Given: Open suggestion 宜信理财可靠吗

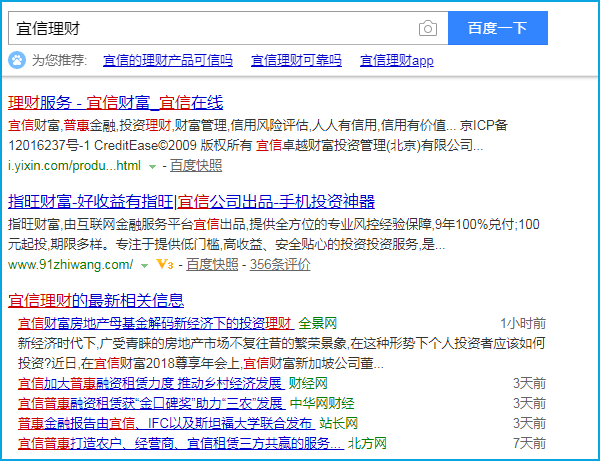Looking at the screenshot, I should pos(296,60).
